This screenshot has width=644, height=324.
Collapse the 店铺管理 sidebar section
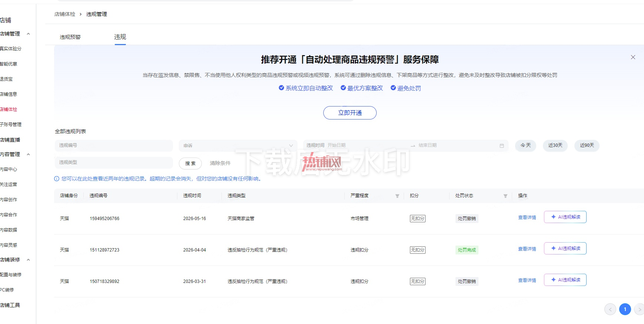[29, 34]
